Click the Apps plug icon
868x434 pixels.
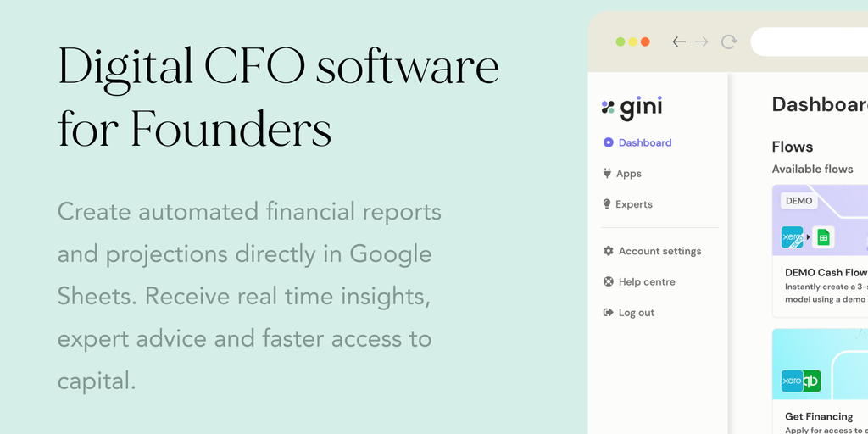tap(608, 174)
